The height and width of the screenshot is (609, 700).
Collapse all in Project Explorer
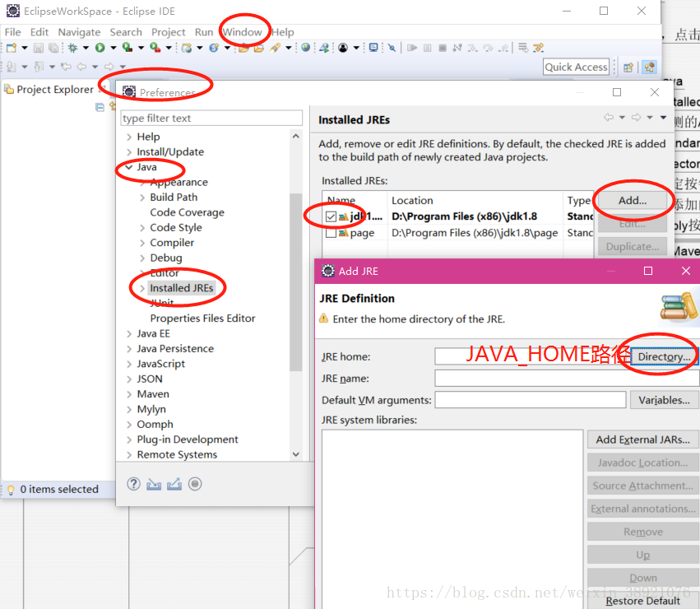[x=100, y=107]
